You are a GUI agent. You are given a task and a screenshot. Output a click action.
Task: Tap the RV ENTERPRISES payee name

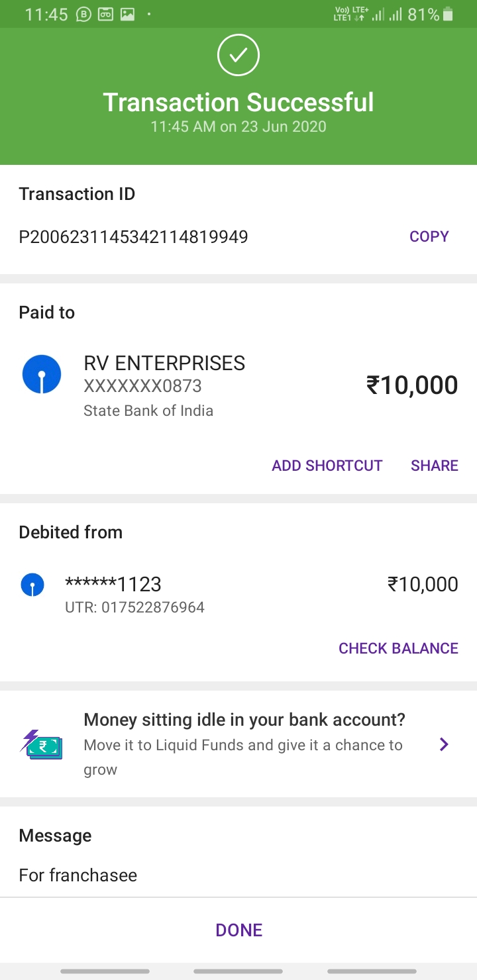pos(164,363)
